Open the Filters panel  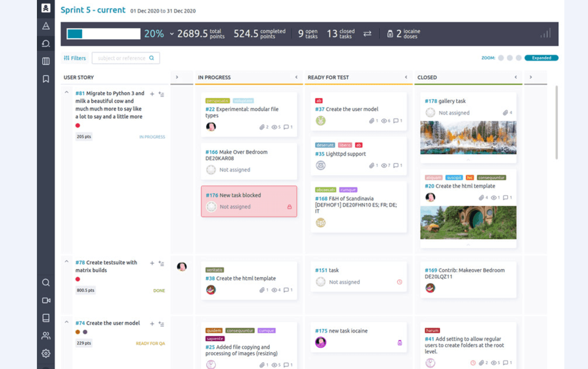75,58
